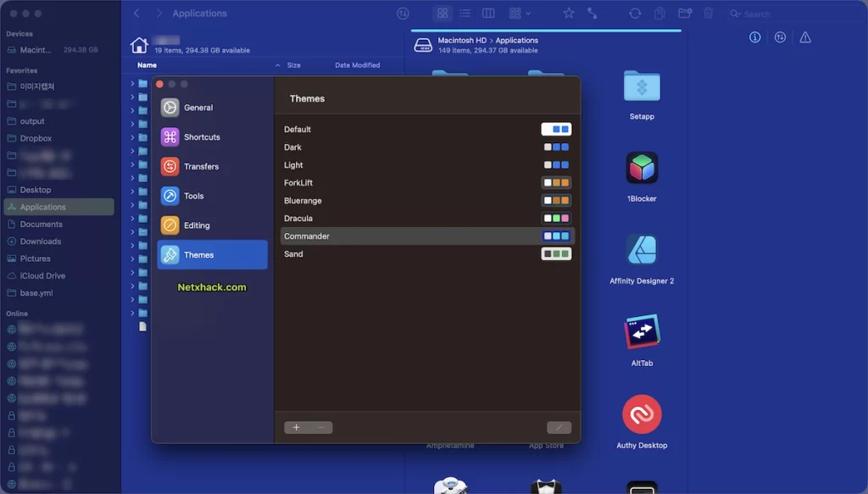Click the Setapp folder icon
This screenshot has width=868, height=494.
coord(642,86)
